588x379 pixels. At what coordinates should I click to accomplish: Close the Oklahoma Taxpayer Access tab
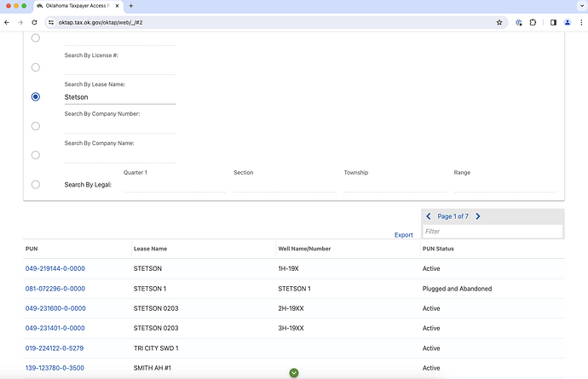(117, 6)
